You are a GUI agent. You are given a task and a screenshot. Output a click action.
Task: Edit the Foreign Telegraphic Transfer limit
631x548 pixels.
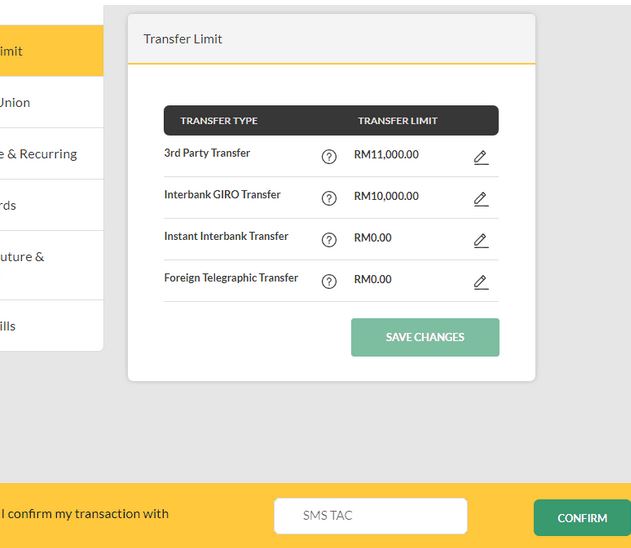point(481,281)
